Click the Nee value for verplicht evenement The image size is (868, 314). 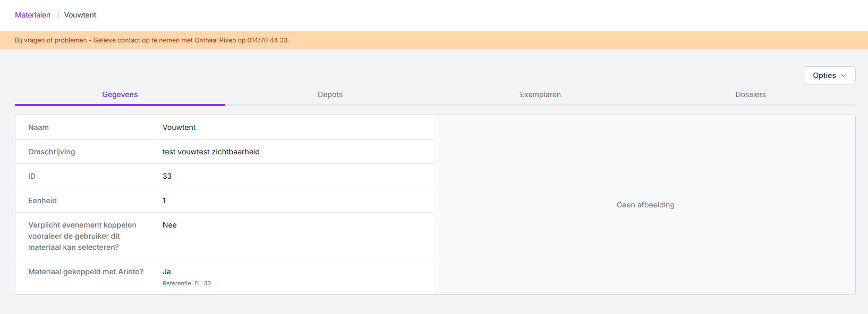169,225
